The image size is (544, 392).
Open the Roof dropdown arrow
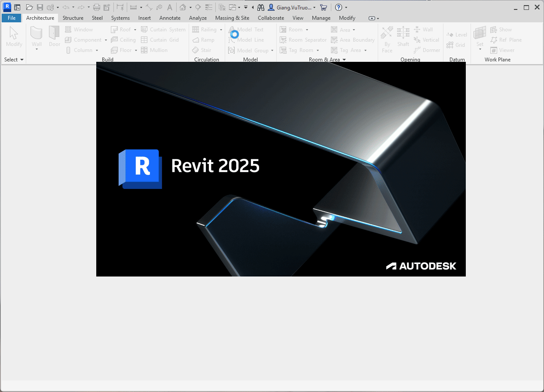pos(135,30)
